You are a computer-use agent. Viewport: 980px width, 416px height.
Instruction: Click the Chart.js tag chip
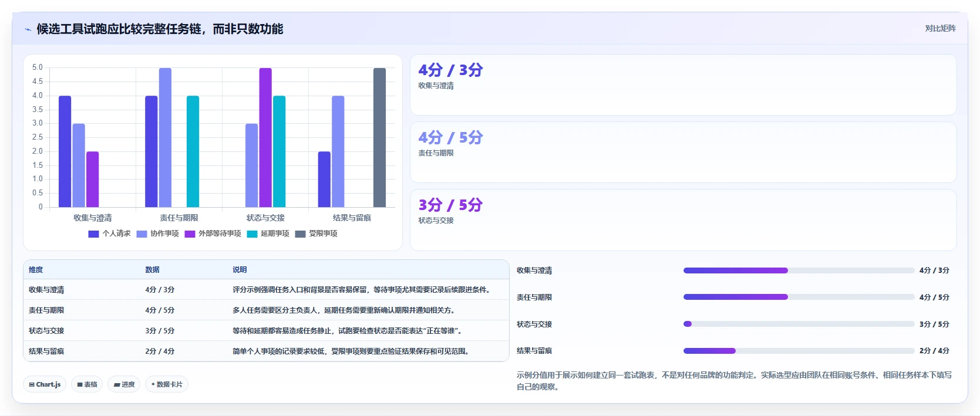tap(45, 384)
